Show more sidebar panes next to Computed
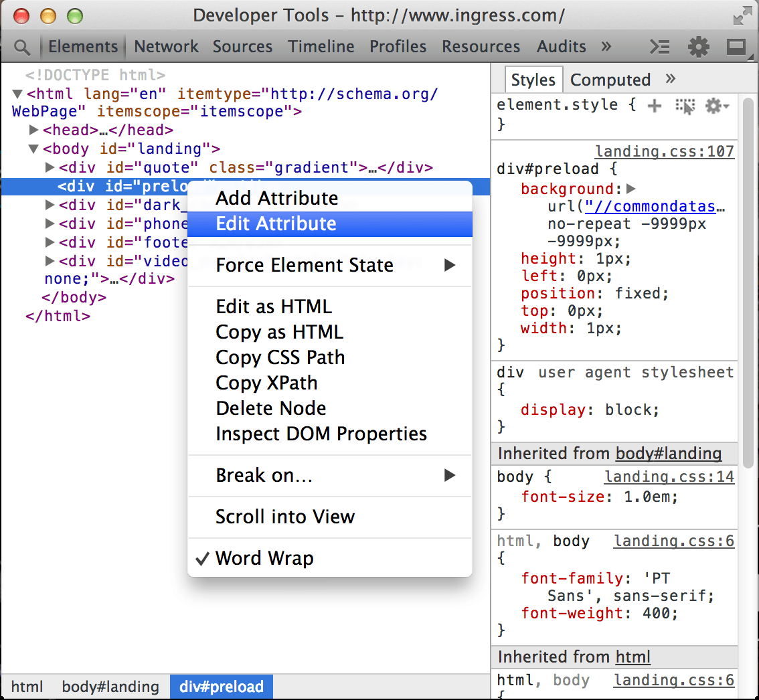This screenshot has height=700, width=759. click(x=671, y=79)
